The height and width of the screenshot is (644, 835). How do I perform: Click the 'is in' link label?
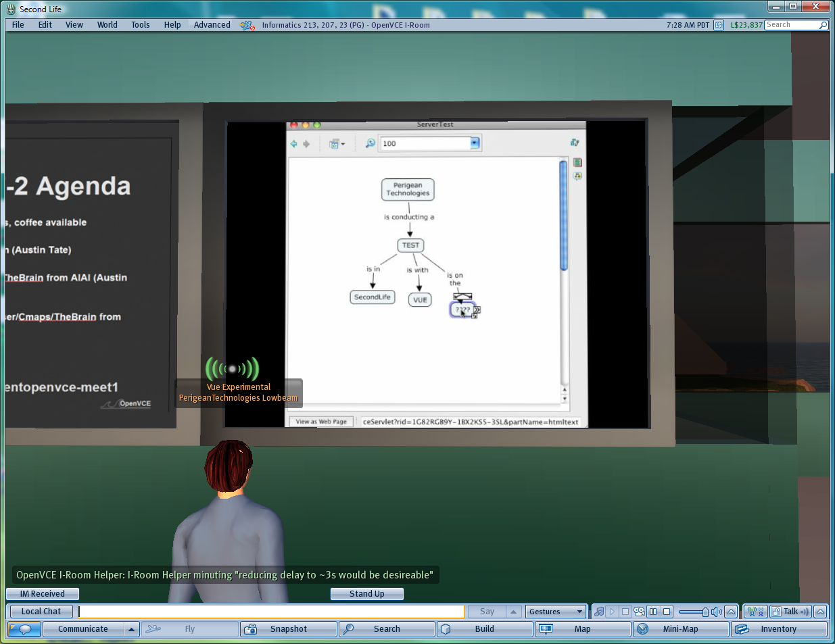(373, 269)
